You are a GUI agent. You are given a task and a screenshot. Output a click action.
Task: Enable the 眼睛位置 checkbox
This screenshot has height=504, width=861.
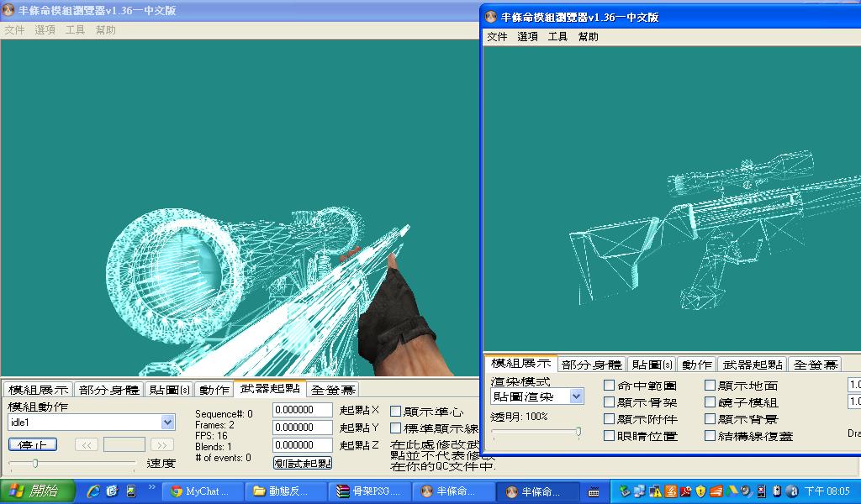tap(609, 436)
